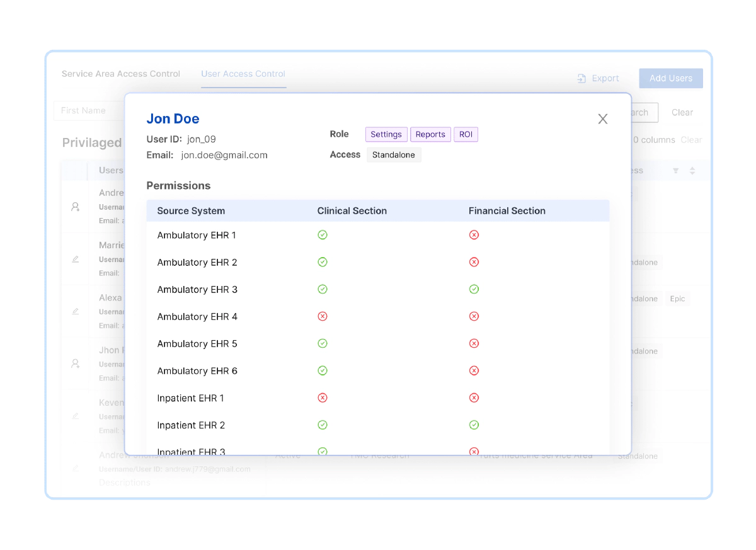Click Ambulatory EHR 4 Clinical Section cross icon
The width and height of the screenshot is (756, 550).
[x=323, y=316]
